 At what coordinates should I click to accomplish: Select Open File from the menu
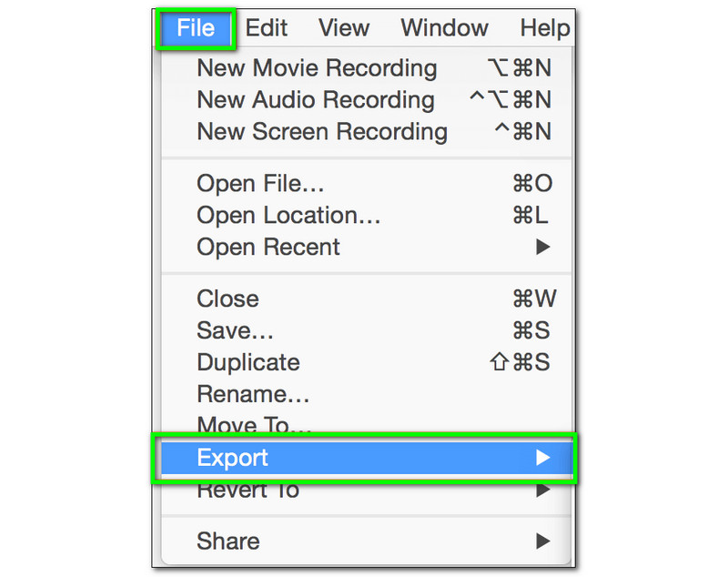tap(260, 183)
